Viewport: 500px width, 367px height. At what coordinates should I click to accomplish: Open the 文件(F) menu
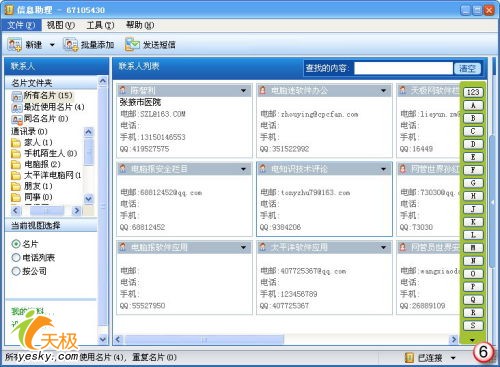click(21, 25)
